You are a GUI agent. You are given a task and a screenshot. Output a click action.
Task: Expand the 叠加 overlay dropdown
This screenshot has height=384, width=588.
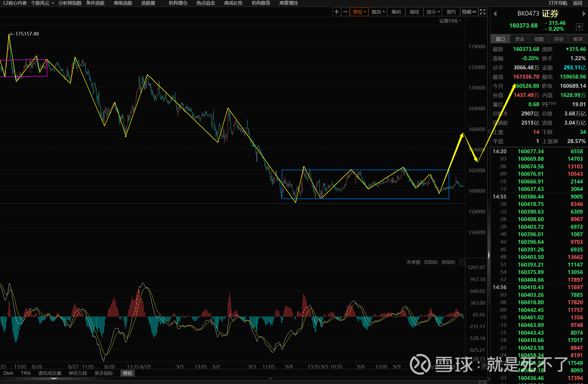(x=378, y=12)
